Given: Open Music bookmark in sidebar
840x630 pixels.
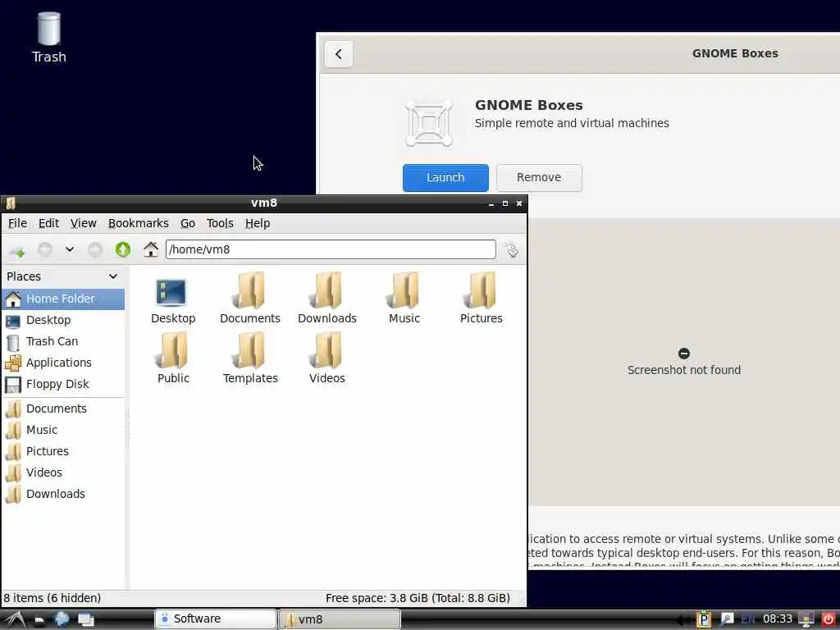Looking at the screenshot, I should coord(63,430).
